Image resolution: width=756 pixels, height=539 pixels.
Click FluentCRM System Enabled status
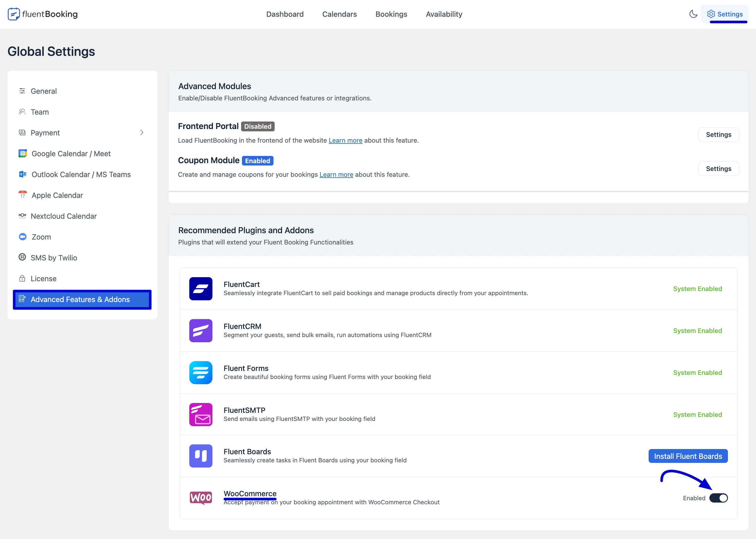click(x=697, y=331)
